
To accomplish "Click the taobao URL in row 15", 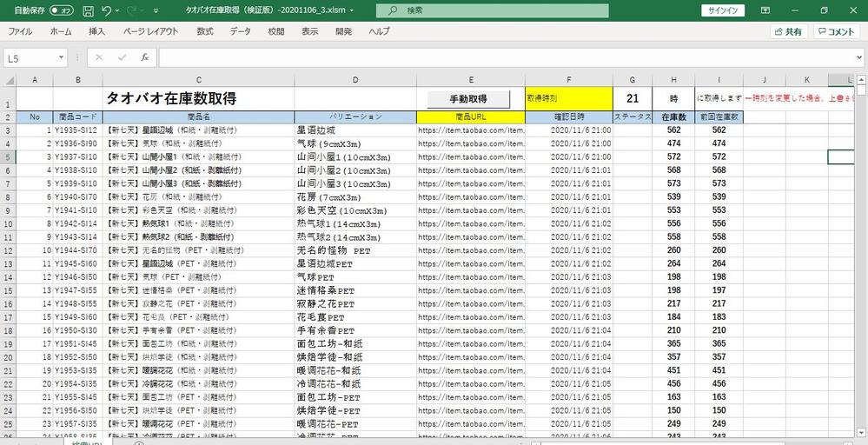I will [x=471, y=290].
